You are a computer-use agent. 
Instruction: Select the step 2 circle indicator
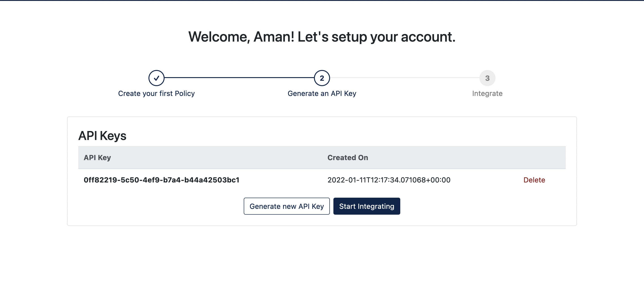(x=322, y=78)
